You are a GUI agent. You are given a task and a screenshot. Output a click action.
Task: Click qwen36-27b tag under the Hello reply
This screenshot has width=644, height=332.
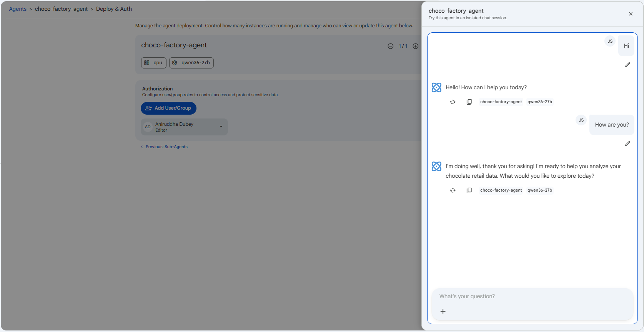tap(540, 102)
